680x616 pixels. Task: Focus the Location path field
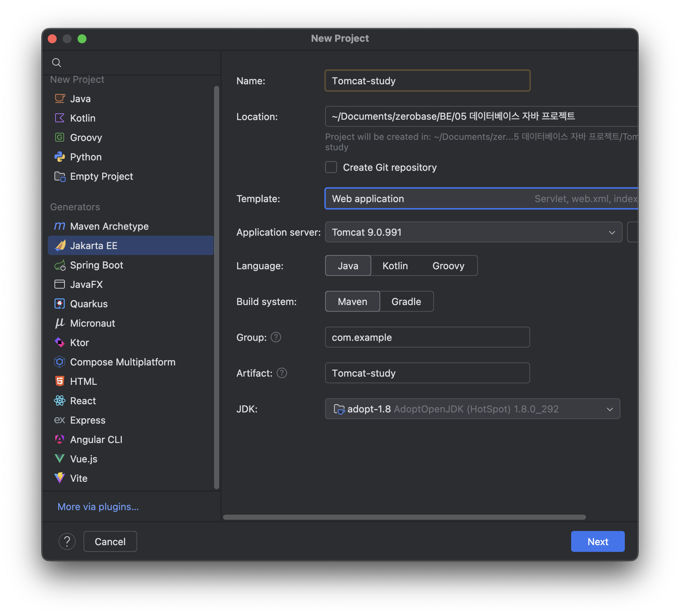click(x=481, y=116)
